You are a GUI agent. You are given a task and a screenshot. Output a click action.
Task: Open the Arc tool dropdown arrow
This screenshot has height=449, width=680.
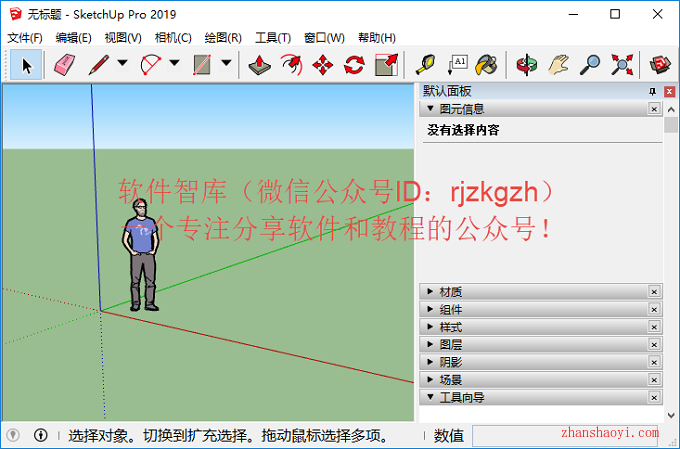click(174, 63)
